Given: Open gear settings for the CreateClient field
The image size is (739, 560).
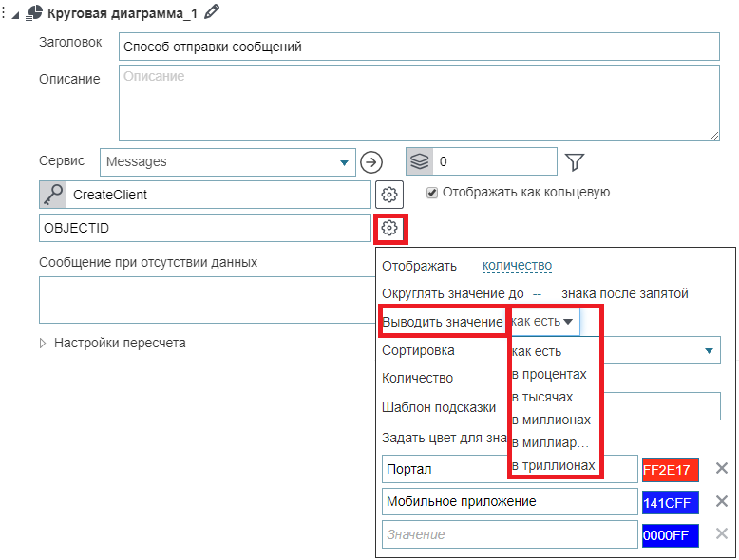Looking at the screenshot, I should (x=389, y=195).
